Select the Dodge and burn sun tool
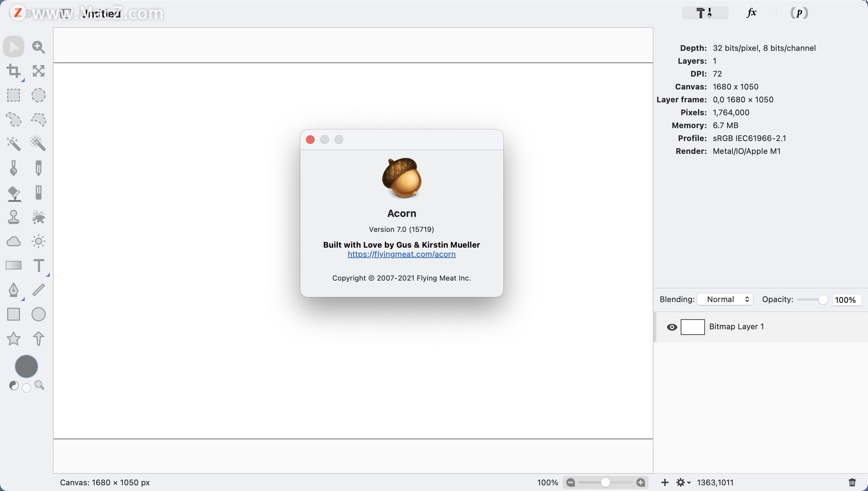 38,241
